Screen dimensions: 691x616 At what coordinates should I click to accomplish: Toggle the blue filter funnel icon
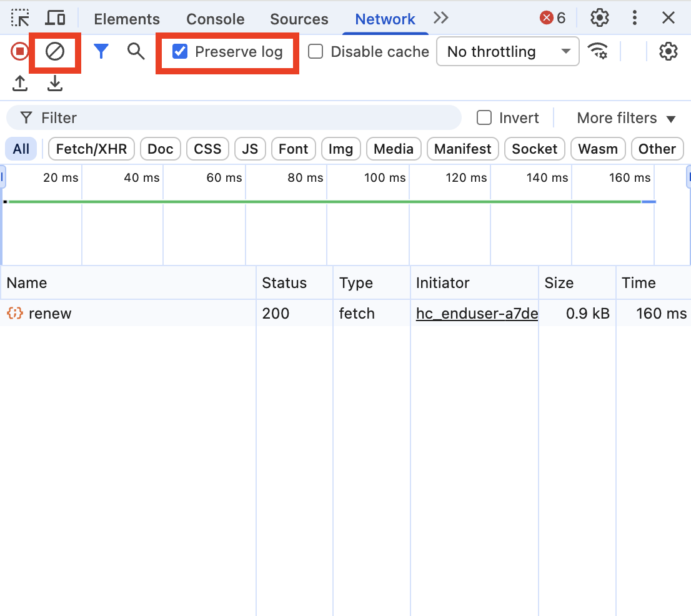tap(101, 52)
